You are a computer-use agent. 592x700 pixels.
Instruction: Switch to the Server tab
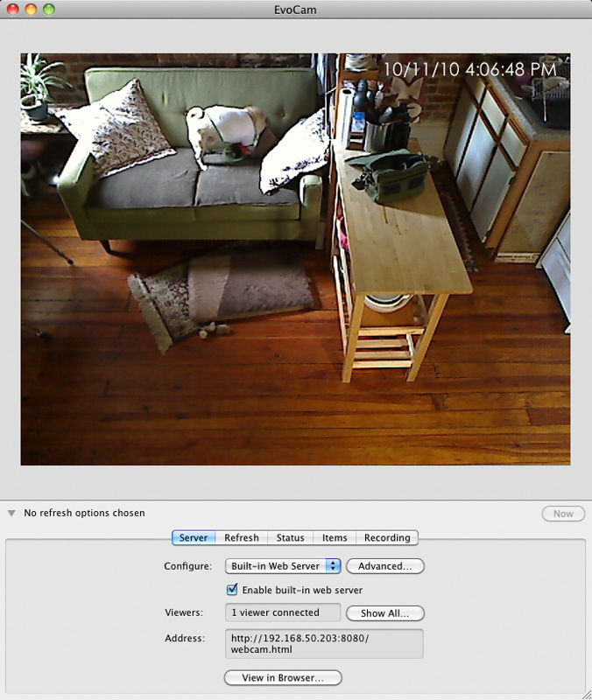pos(194,537)
